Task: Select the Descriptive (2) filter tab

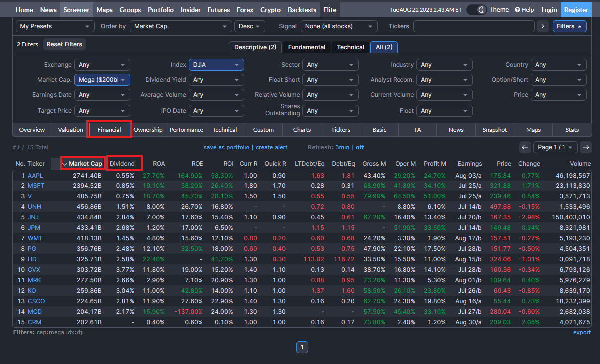Action: pyautogui.click(x=255, y=47)
